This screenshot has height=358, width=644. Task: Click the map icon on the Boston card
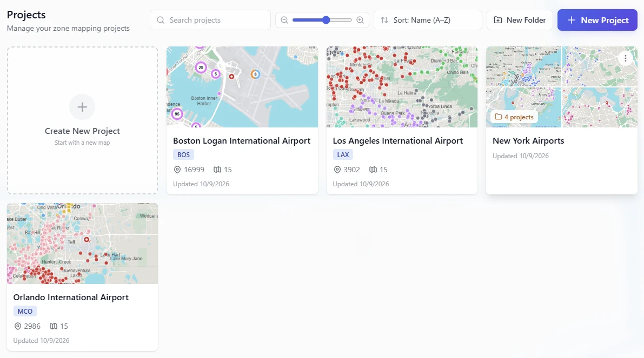(x=217, y=170)
